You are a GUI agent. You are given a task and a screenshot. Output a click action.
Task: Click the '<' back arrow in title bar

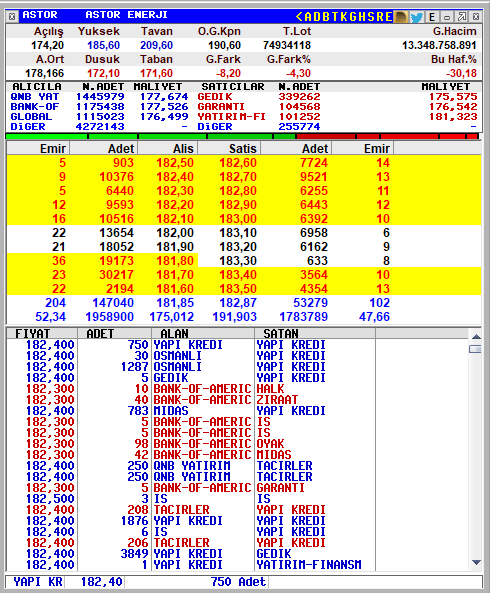pyautogui.click(x=299, y=17)
